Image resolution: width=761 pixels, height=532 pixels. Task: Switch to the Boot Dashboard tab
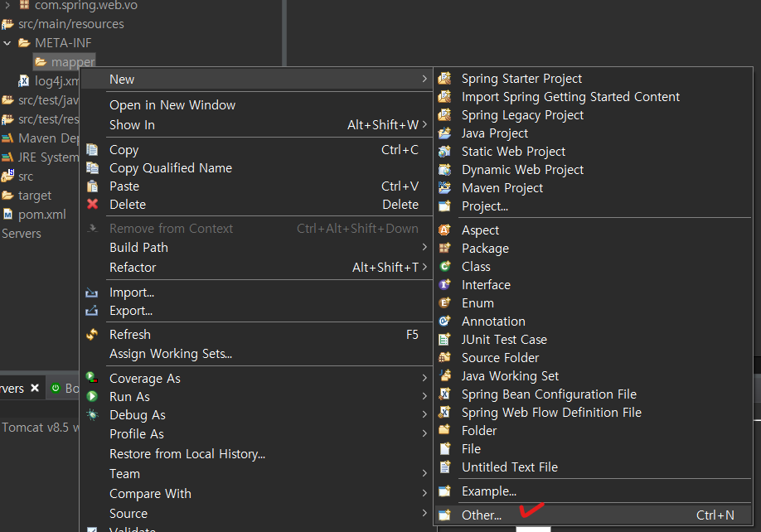coord(65,388)
